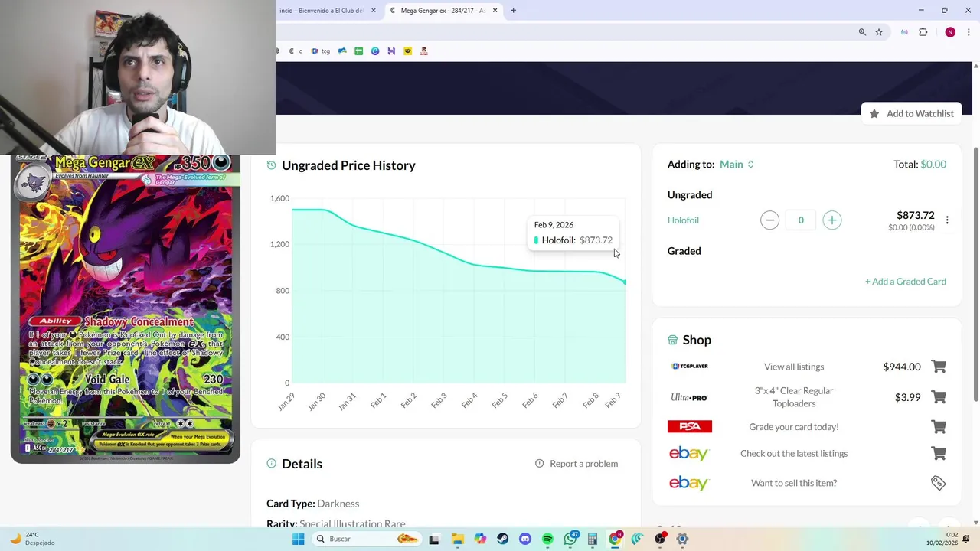980x551 pixels.
Task: Click the Add a Graded Card link
Action: (x=906, y=282)
